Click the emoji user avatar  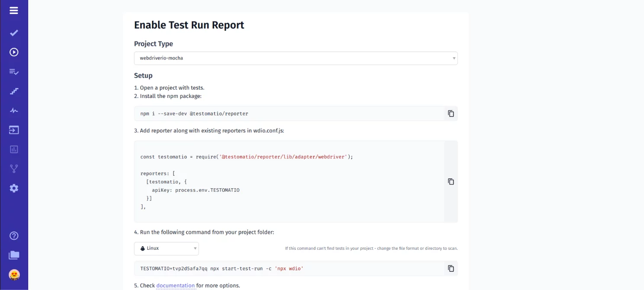coord(14,274)
